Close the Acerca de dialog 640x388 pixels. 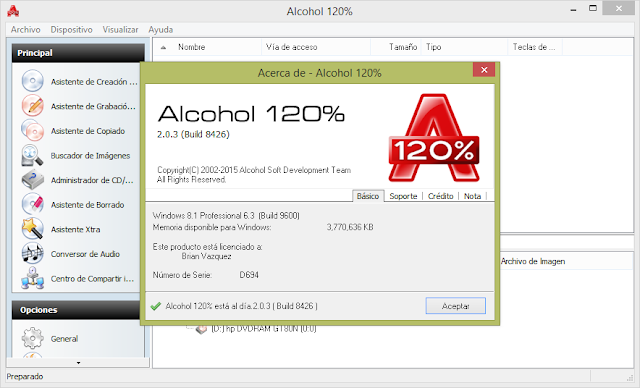(x=484, y=70)
